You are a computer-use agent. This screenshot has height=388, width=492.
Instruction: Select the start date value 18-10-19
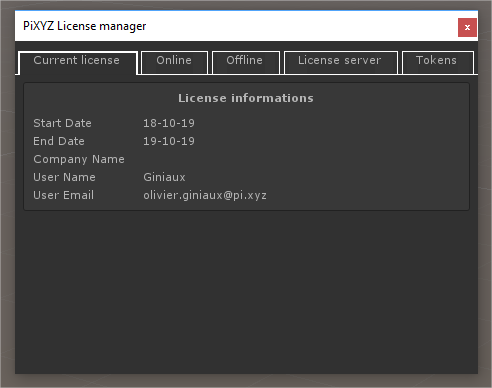169,123
